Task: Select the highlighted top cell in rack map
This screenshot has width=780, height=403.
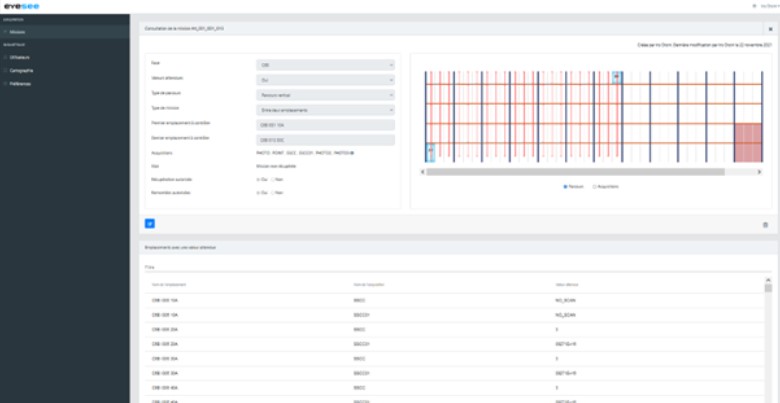Action: (617, 77)
